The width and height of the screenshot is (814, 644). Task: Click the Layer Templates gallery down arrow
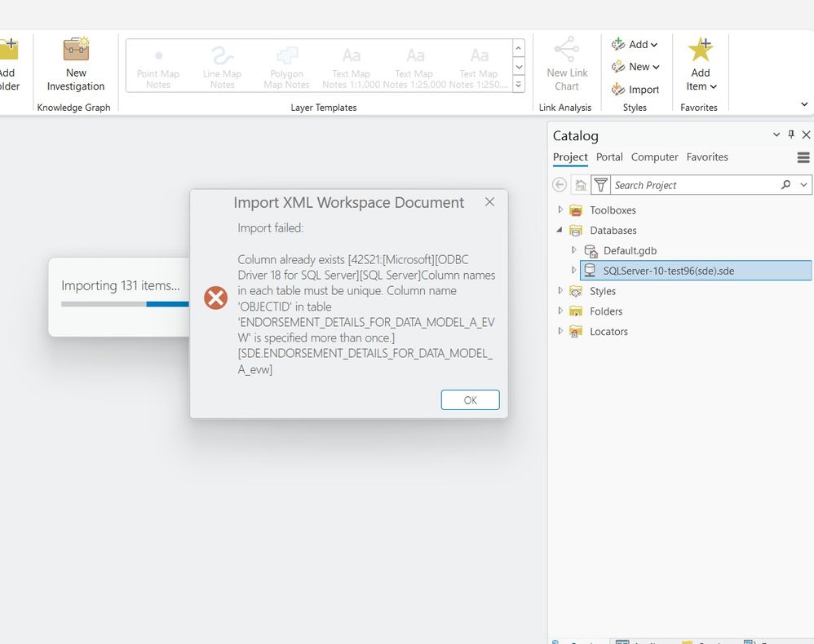pyautogui.click(x=519, y=66)
